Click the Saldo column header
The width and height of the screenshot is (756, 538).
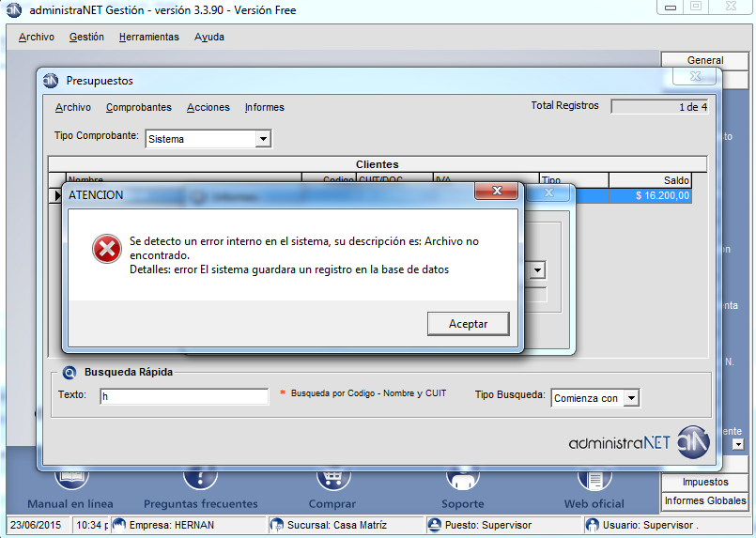point(650,180)
